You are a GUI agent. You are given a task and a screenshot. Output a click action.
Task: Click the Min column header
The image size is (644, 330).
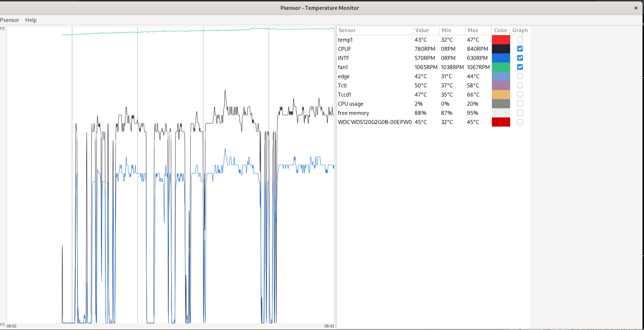click(x=452, y=30)
